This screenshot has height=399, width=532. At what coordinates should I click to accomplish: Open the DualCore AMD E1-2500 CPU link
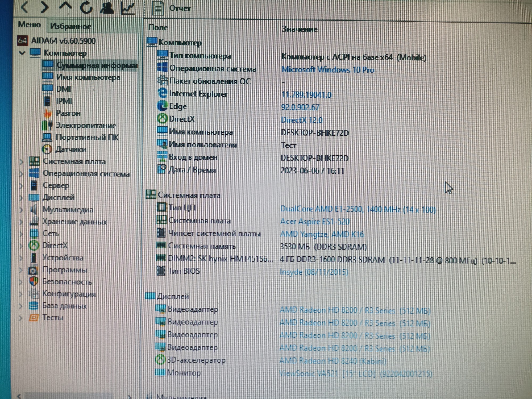(358, 209)
